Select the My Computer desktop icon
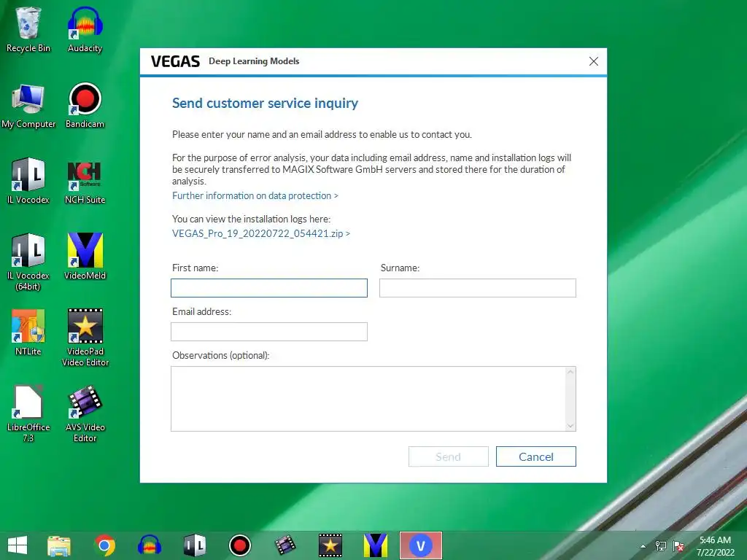The image size is (747, 560). [28, 106]
